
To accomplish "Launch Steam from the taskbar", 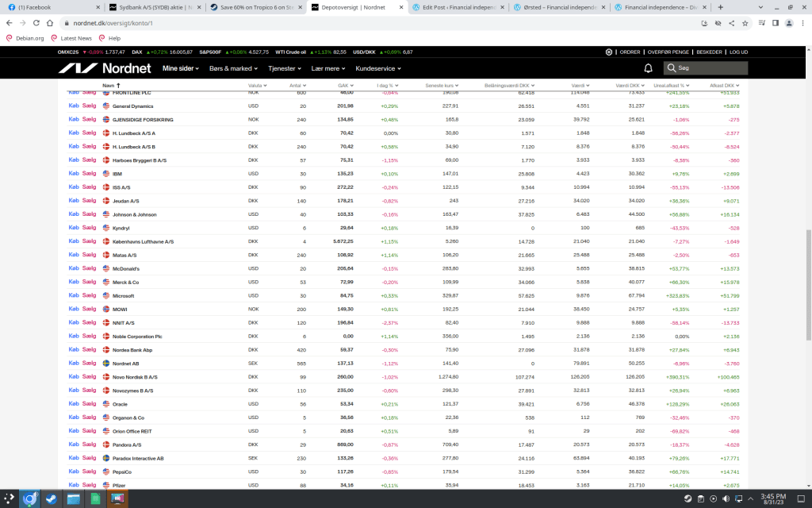I will [52, 499].
